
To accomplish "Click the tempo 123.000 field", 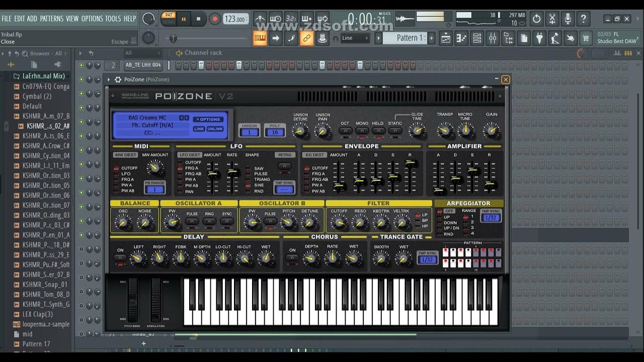I will click(235, 19).
